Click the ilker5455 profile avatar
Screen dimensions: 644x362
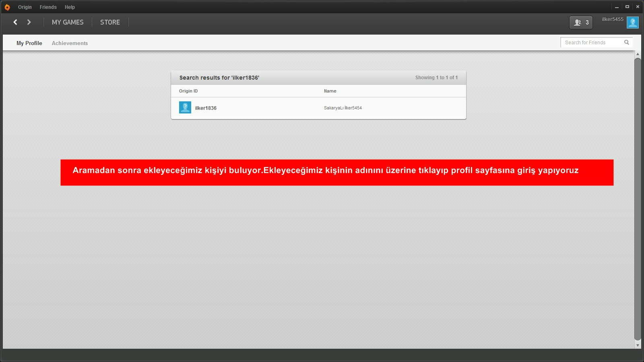[x=632, y=23]
